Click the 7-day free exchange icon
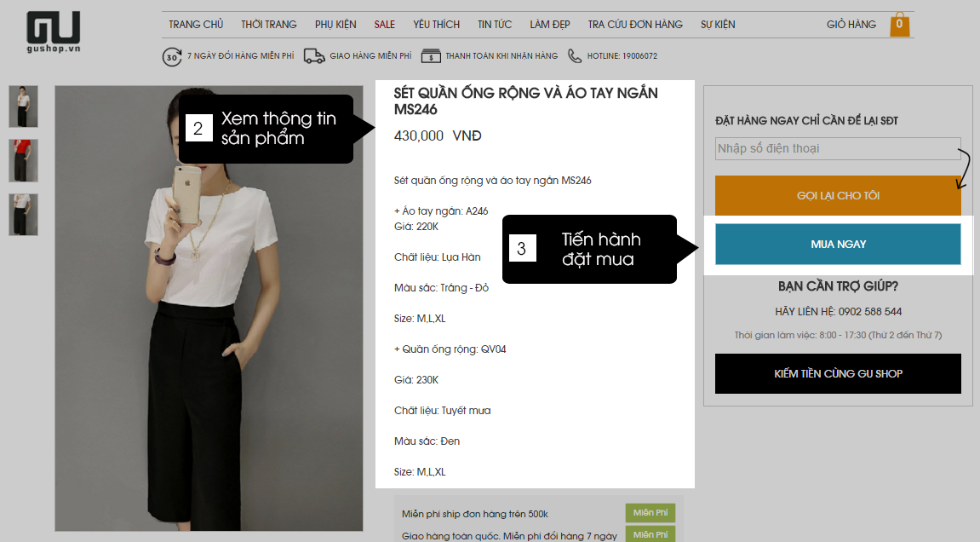The image size is (980, 542). pyautogui.click(x=172, y=56)
